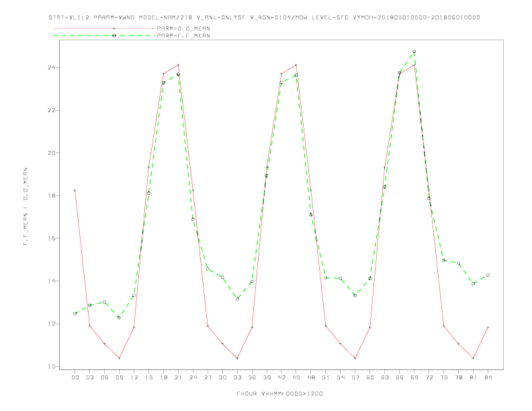Click the x-axis tick label 00
The height and width of the screenshot is (411, 532).
pos(75,377)
